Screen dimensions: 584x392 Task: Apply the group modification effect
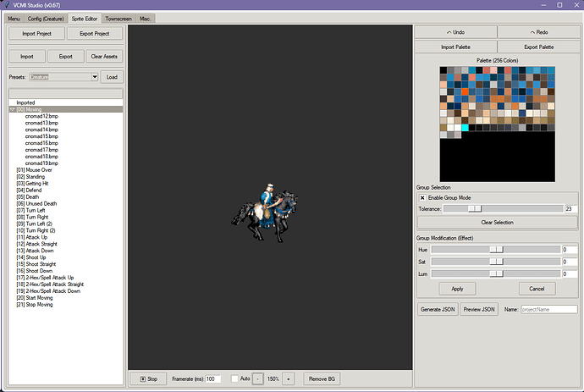pos(457,289)
